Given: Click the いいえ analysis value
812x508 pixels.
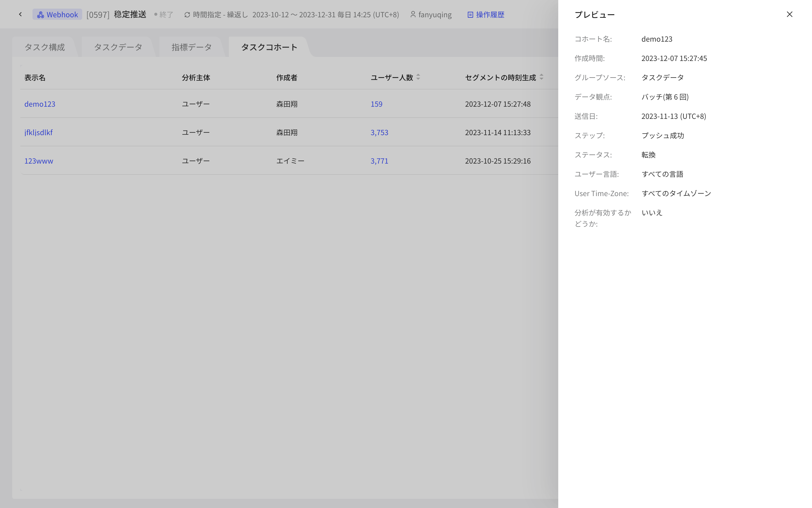Looking at the screenshot, I should [652, 213].
